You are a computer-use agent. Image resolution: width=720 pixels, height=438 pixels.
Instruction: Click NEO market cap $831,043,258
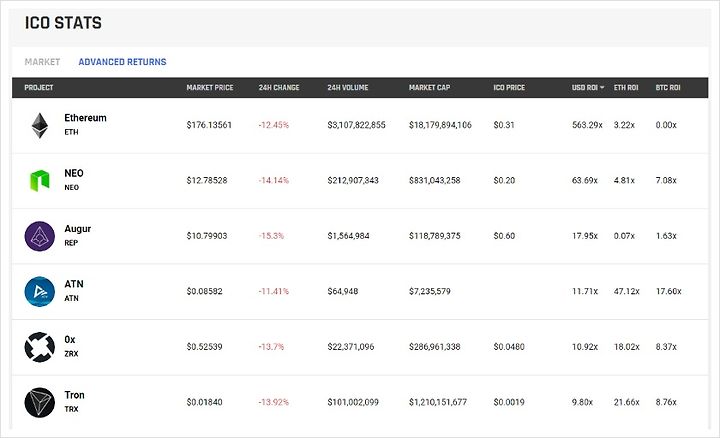(434, 180)
